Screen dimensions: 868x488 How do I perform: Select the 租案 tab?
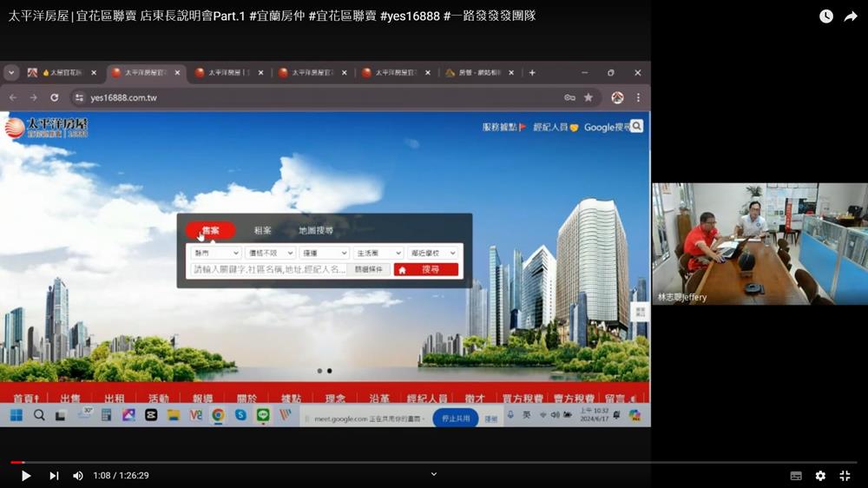[x=263, y=231]
